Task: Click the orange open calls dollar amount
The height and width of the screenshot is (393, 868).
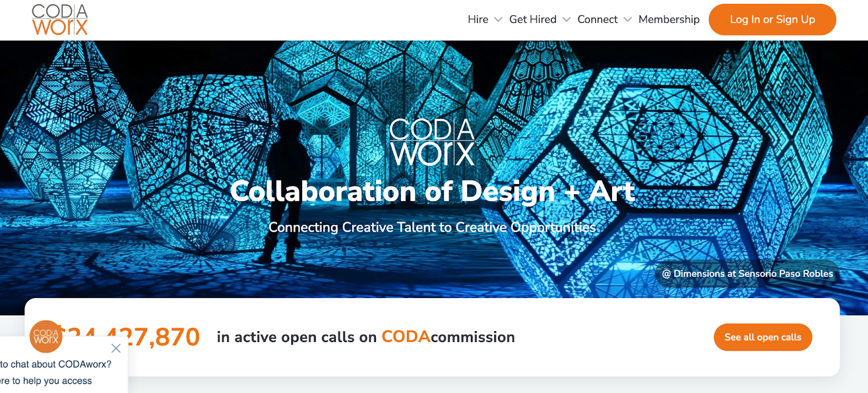Action: click(x=128, y=337)
